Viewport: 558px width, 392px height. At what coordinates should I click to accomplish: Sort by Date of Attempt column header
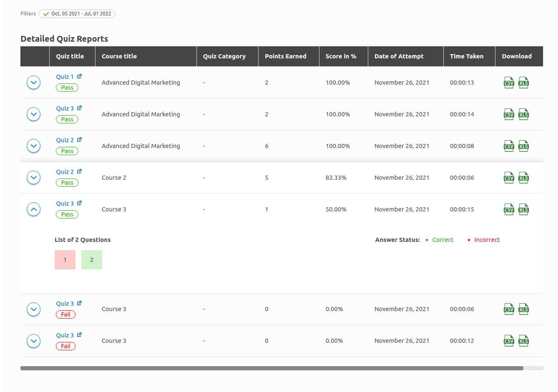coord(399,56)
